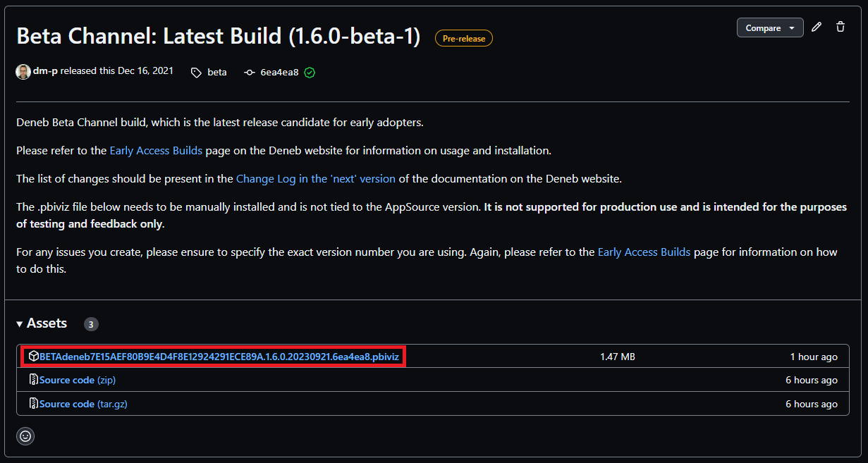Viewport: 868px width, 463px height.
Task: Click the tag icon beside beta
Action: click(196, 73)
